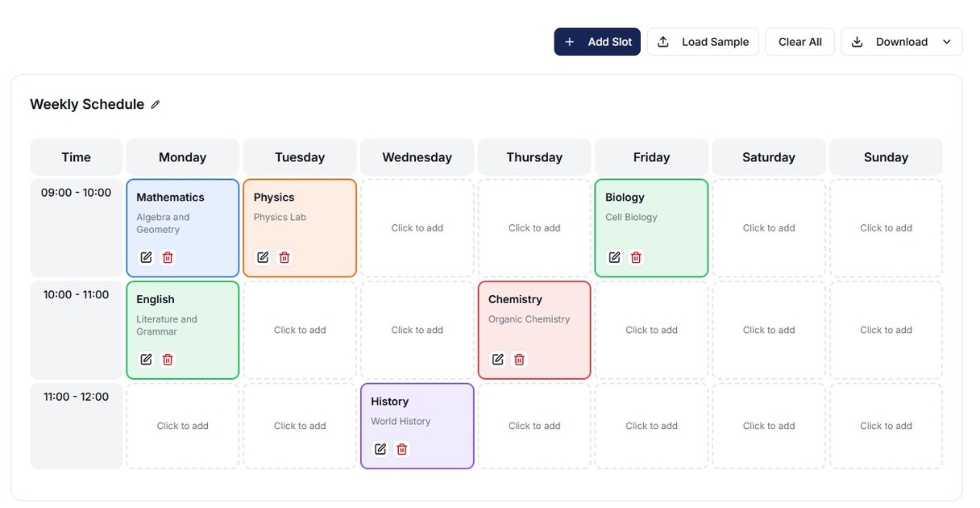Add a slot on Sunday 11:00 - 12:00

pyautogui.click(x=886, y=426)
